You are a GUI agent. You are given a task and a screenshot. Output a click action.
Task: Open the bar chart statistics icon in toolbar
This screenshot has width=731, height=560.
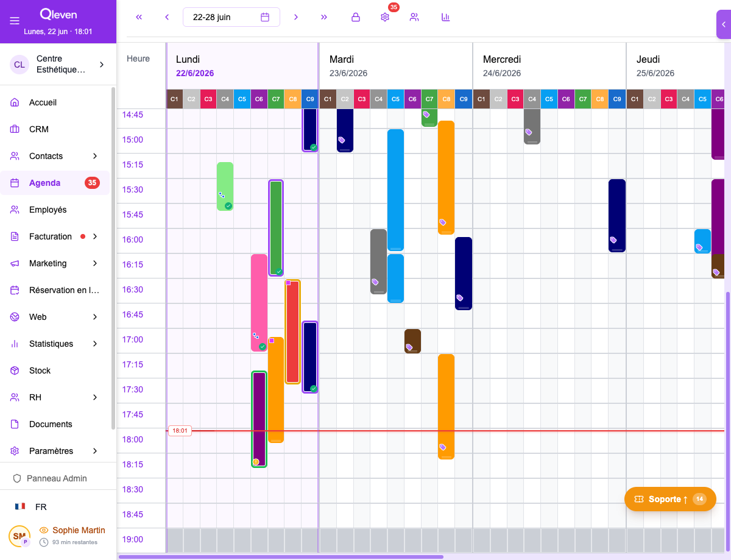(446, 17)
